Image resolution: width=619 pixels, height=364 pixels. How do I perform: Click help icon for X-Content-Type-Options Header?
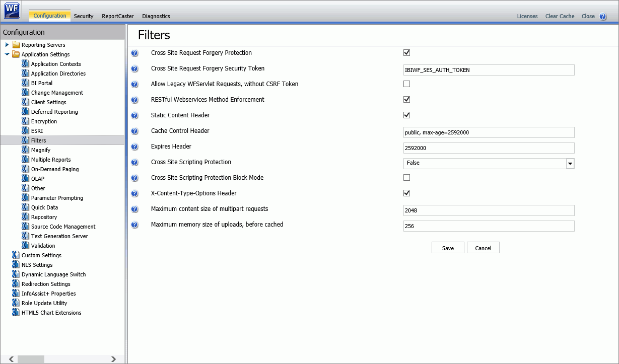click(x=134, y=194)
